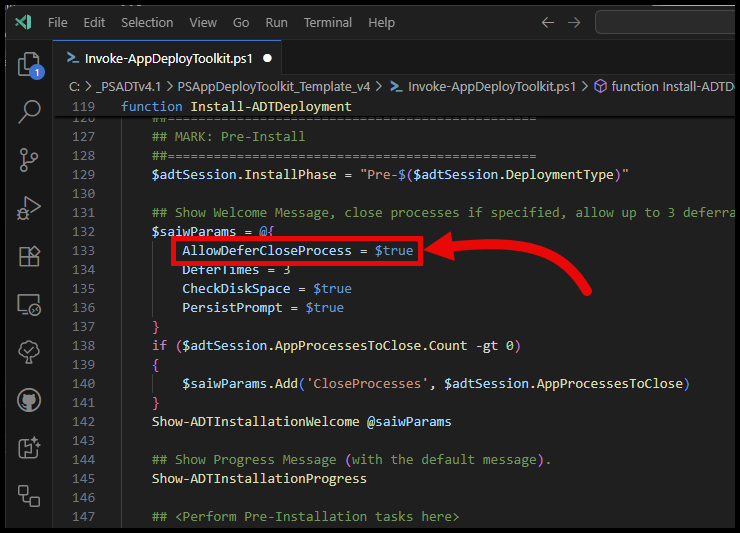The width and height of the screenshot is (740, 533).
Task: Open the Extensions view
Action: tap(29, 256)
